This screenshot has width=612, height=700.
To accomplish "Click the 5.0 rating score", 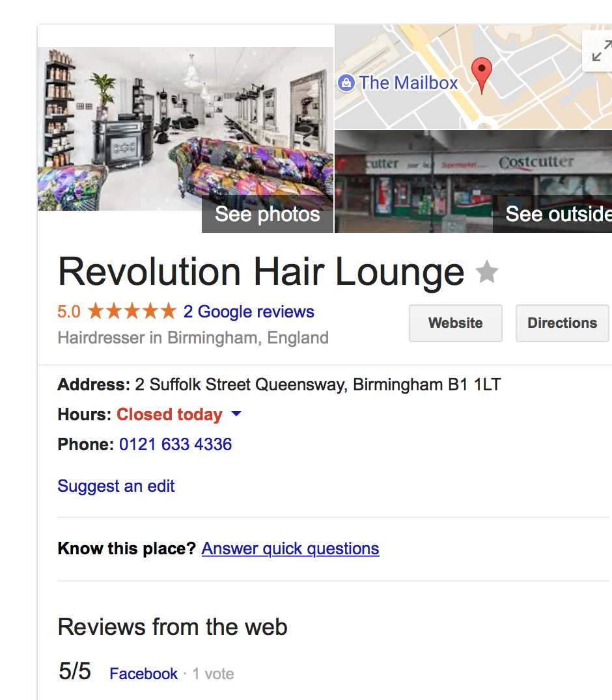I will 69,312.
